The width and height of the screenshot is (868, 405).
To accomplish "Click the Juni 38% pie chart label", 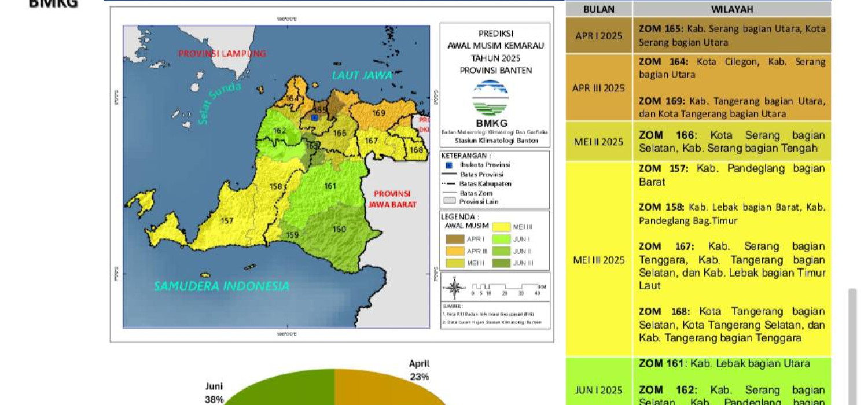I will point(214,392).
